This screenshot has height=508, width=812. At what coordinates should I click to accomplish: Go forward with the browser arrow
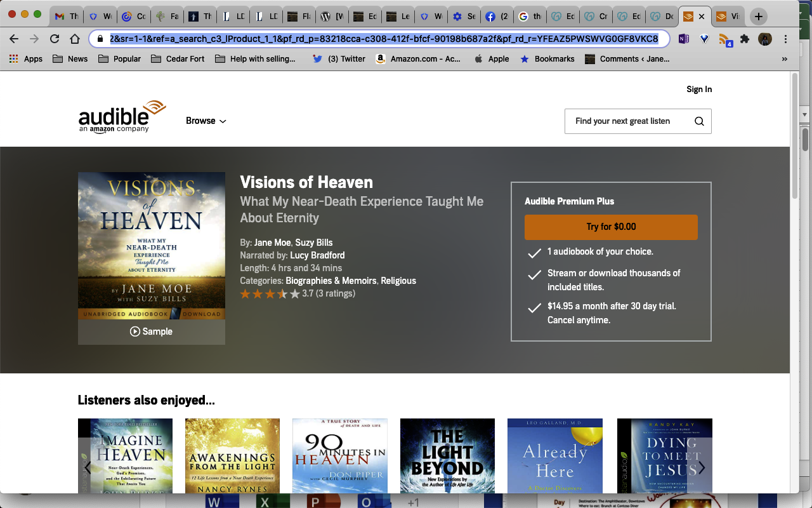pos(34,39)
